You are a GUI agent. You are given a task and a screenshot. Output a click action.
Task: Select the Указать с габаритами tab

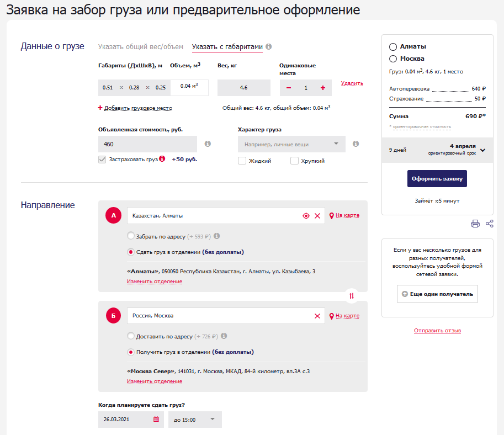tap(227, 47)
